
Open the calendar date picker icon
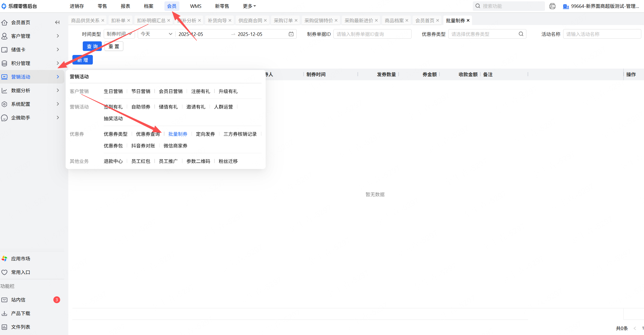[291, 34]
